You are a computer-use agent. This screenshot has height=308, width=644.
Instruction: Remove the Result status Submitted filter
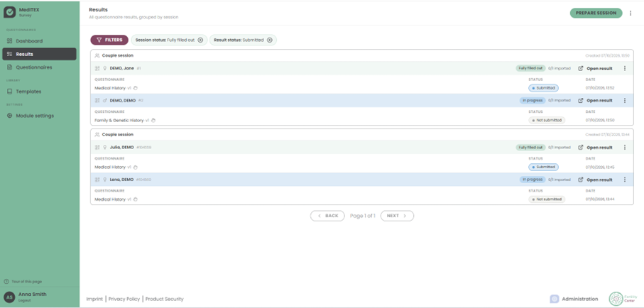pyautogui.click(x=269, y=40)
